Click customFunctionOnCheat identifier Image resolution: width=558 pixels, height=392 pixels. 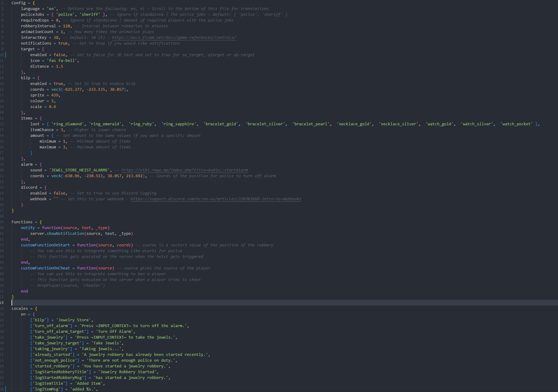coord(45,268)
